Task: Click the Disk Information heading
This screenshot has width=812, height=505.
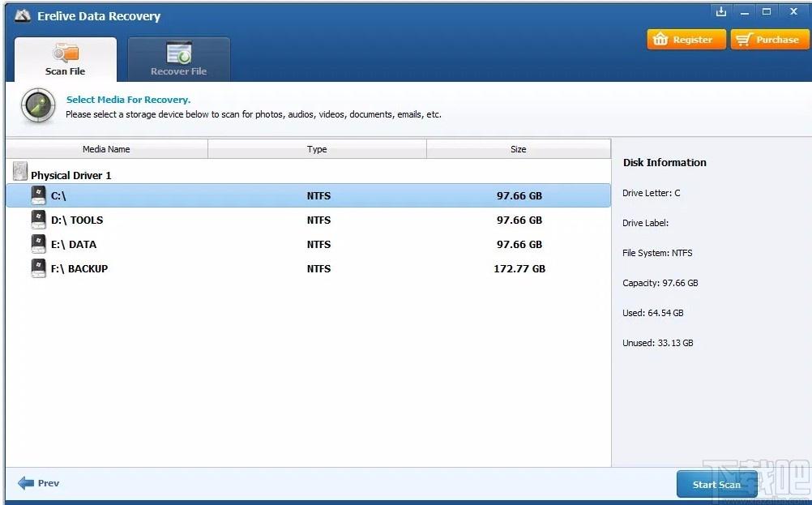Action: [x=665, y=163]
